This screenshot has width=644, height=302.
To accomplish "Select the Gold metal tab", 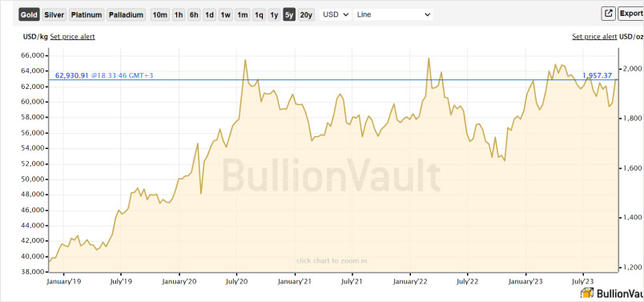I will pyautogui.click(x=29, y=14).
